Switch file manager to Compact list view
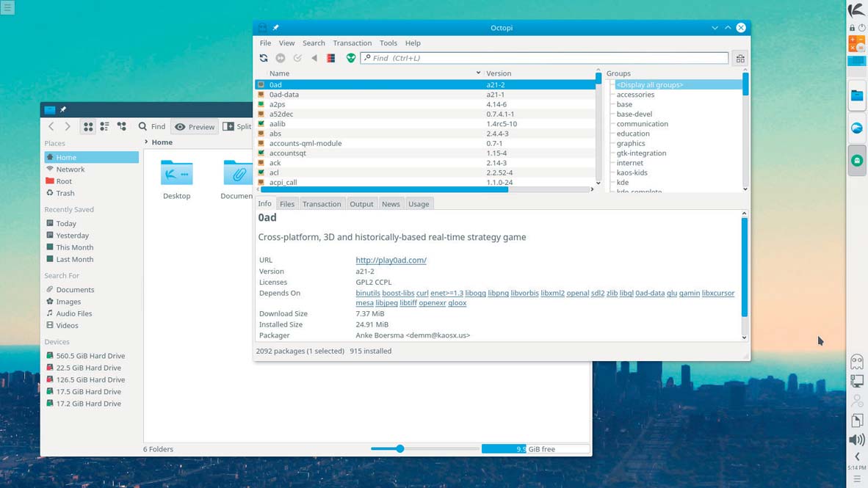 tap(104, 127)
